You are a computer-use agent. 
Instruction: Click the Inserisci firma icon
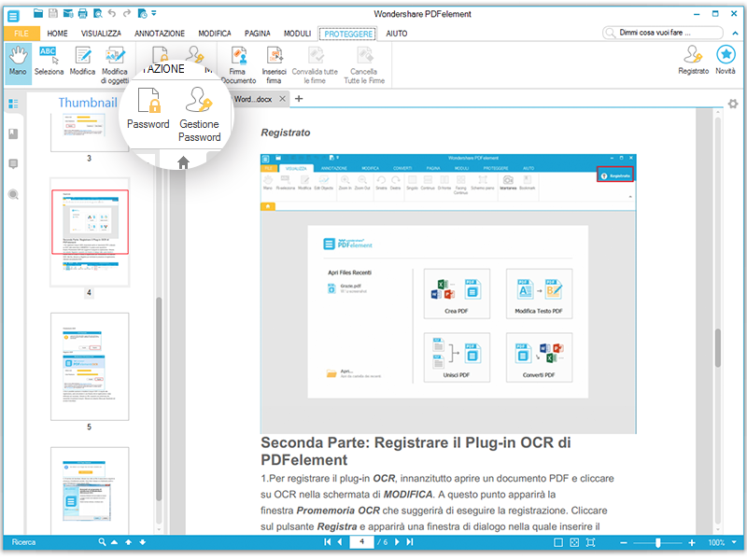click(x=275, y=65)
